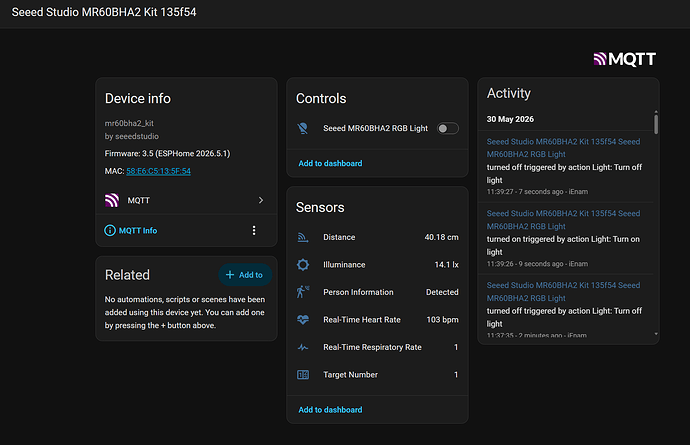690x445 pixels.
Task: Click the MAC address 58:E6:C5:13:5F:54 link
Action: click(x=158, y=171)
